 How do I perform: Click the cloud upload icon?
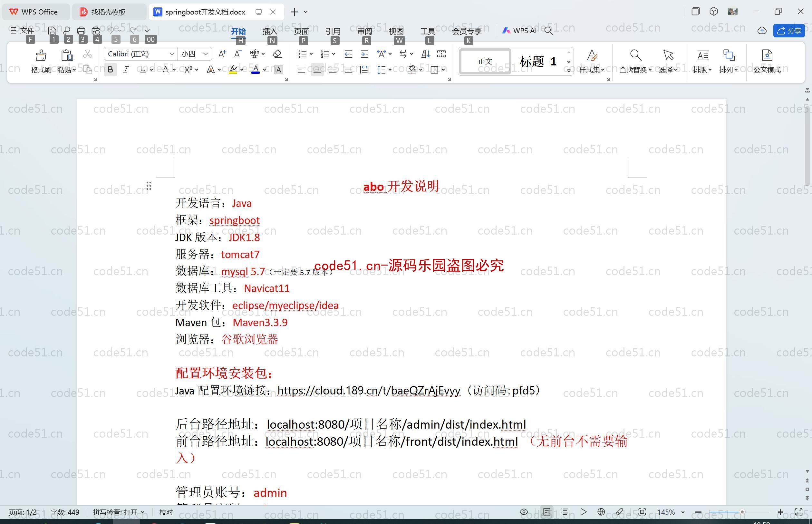coord(762,31)
